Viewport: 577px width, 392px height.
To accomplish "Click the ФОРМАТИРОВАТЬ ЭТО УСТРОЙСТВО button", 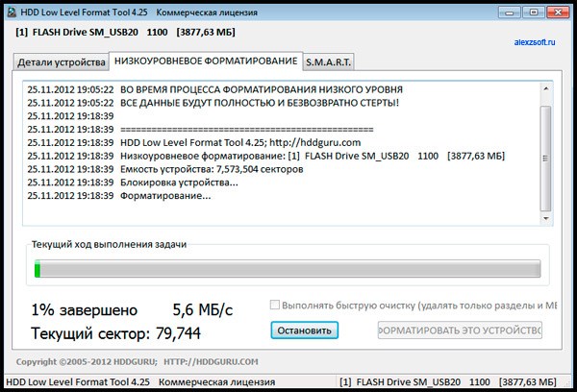I will click(x=460, y=330).
